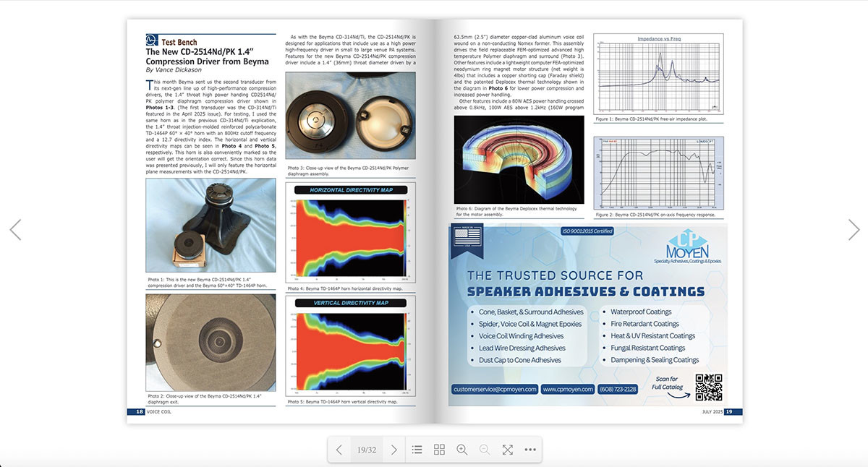Click the CP Moyen logo
The image size is (868, 467).
pos(688,247)
